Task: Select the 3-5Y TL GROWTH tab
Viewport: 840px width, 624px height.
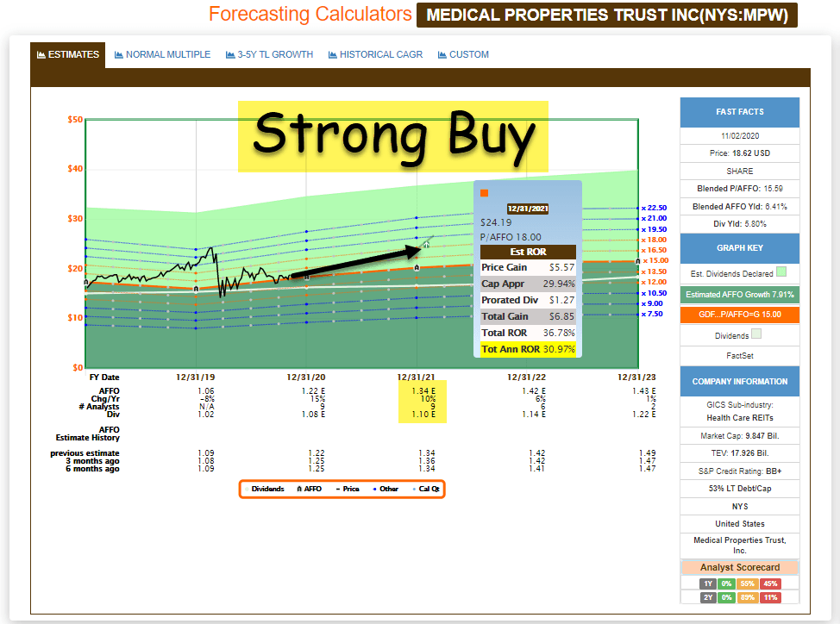Action: 269,54
